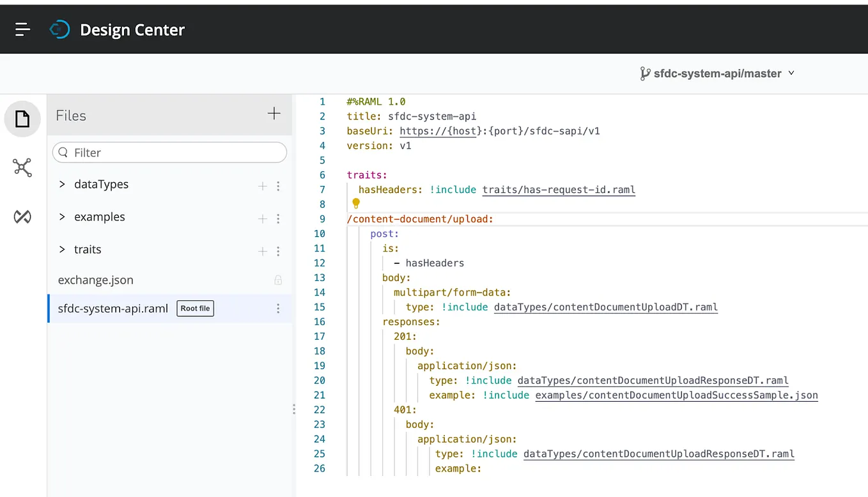Select the dependencies graph icon in left rail
This screenshot has height=497, width=868.
22,167
